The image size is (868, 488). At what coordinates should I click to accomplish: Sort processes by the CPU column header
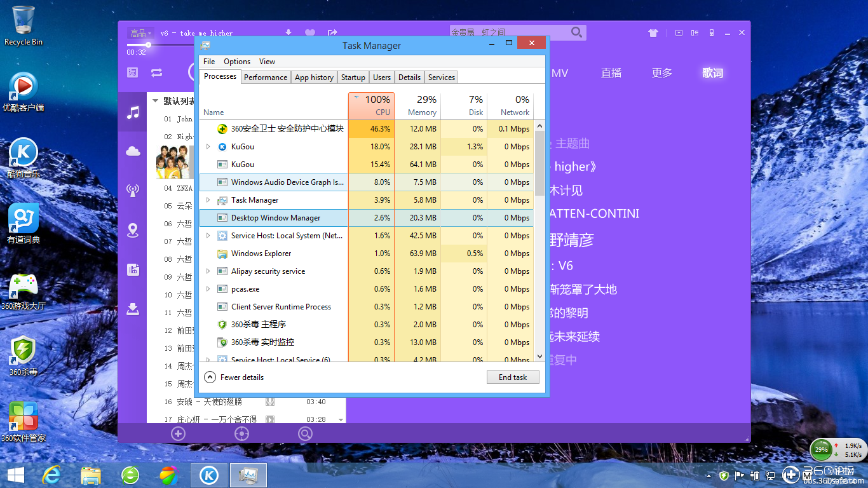pos(371,105)
